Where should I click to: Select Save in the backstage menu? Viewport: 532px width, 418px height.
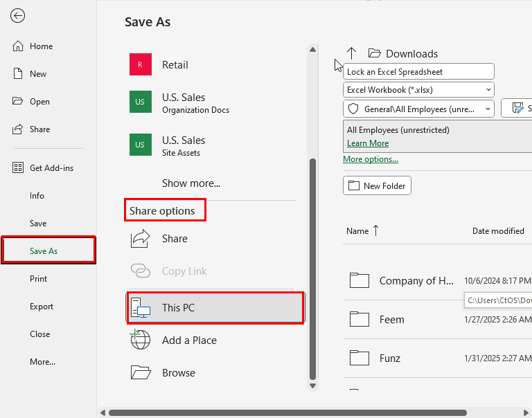pyautogui.click(x=38, y=224)
